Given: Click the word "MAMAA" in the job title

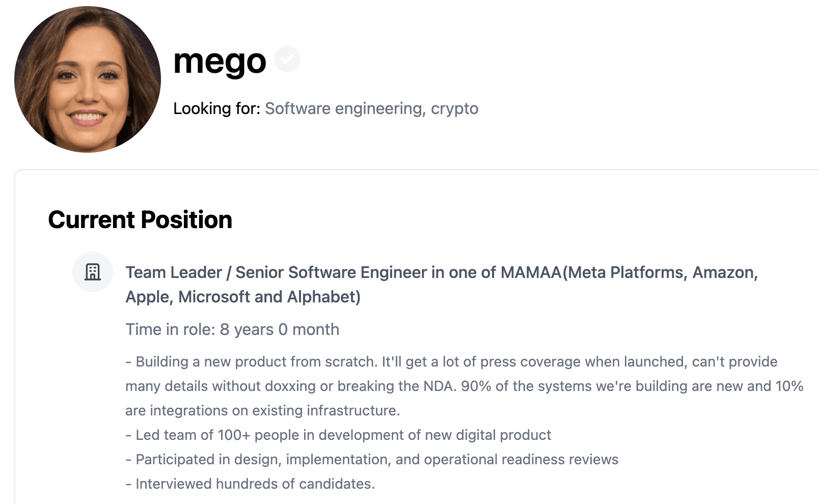Looking at the screenshot, I should point(531,272).
